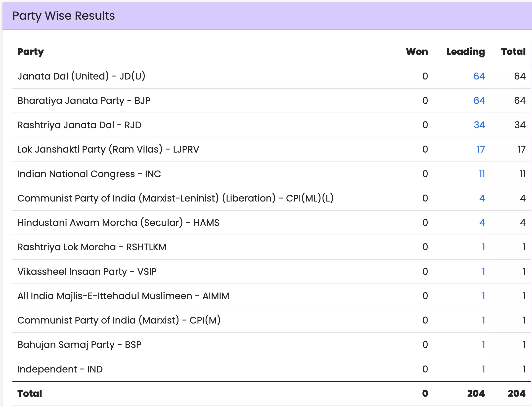532x407 pixels.
Task: Open RJD leading count 34 link
Action: coord(479,125)
